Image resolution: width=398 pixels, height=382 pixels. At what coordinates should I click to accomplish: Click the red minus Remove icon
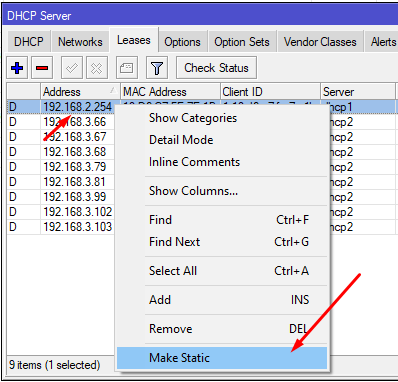click(42, 68)
